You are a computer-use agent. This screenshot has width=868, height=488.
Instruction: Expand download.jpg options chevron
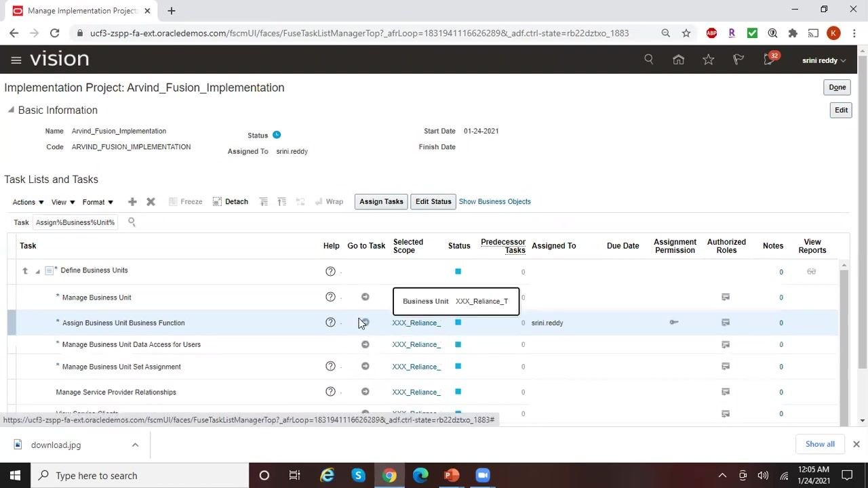pos(135,445)
